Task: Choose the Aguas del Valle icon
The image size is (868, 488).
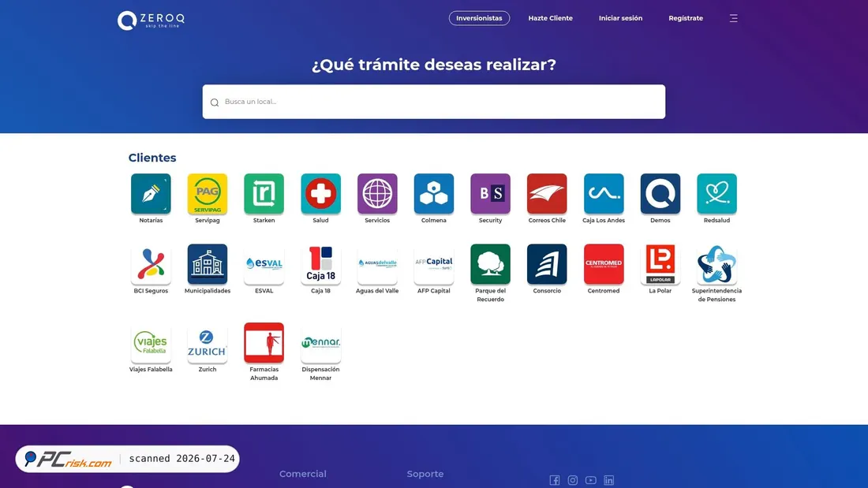Action: pyautogui.click(x=377, y=264)
